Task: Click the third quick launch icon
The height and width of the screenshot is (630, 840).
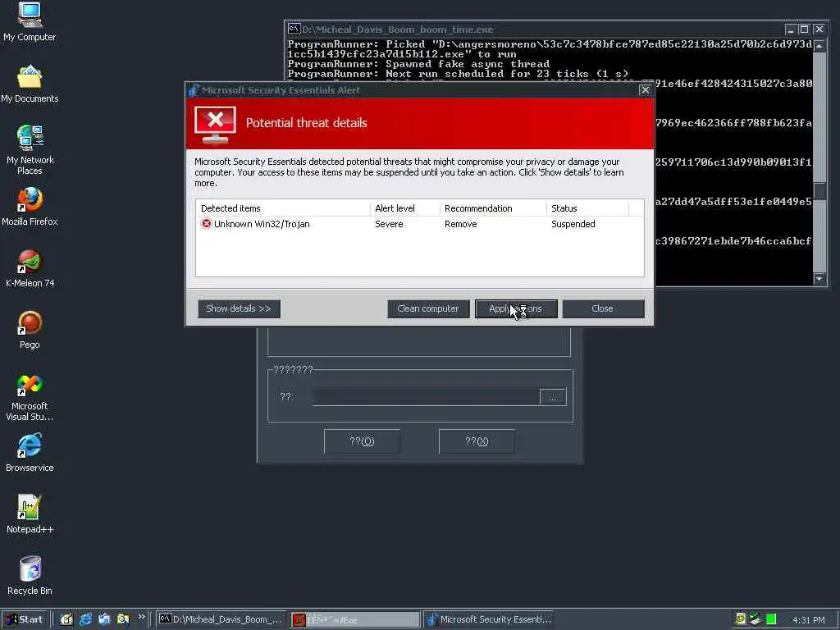Action: coord(104,619)
